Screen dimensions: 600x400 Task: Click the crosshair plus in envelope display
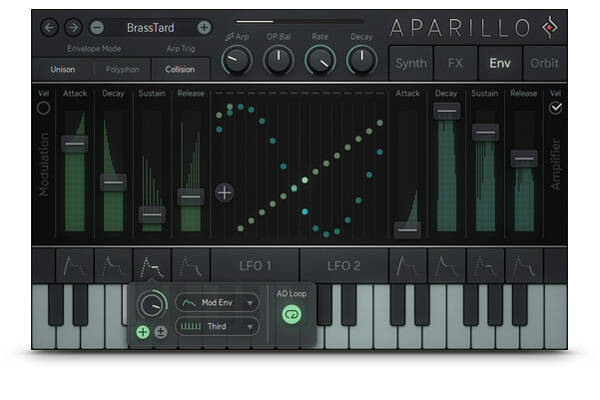point(224,193)
